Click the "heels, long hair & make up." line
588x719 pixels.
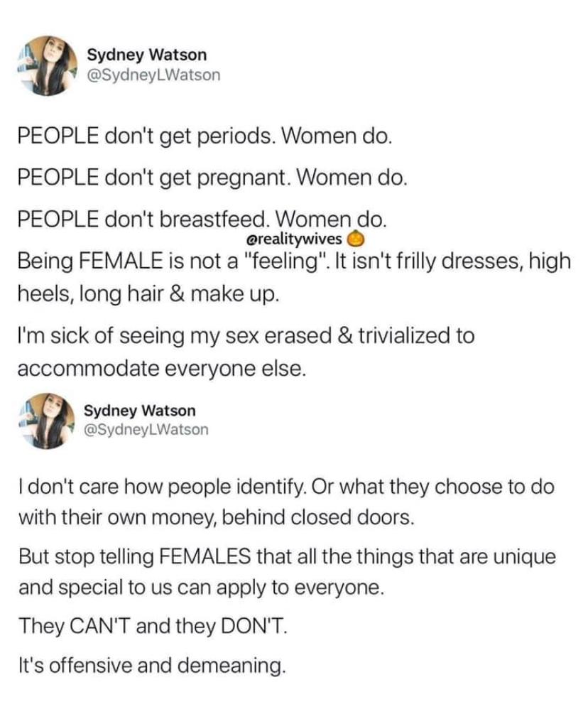pyautogui.click(x=148, y=293)
